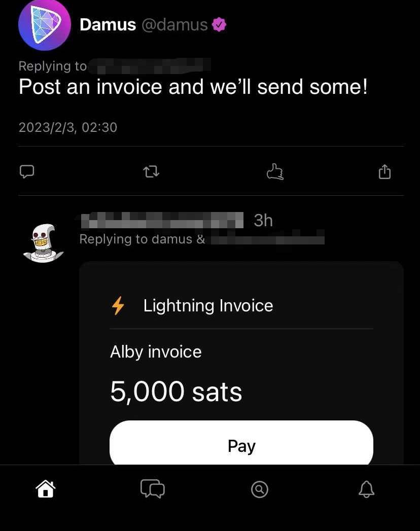Switch to the Messages tab
The width and height of the screenshot is (420, 531).
(152, 489)
